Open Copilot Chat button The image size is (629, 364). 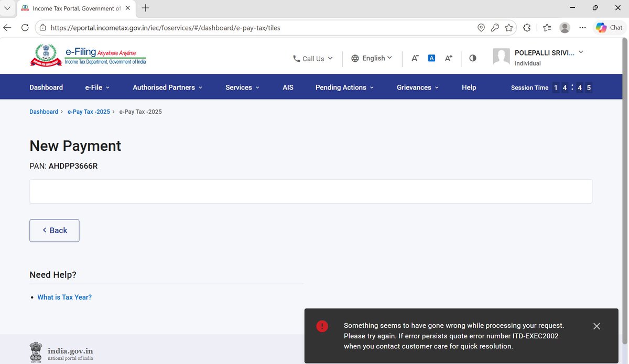pyautogui.click(x=610, y=28)
